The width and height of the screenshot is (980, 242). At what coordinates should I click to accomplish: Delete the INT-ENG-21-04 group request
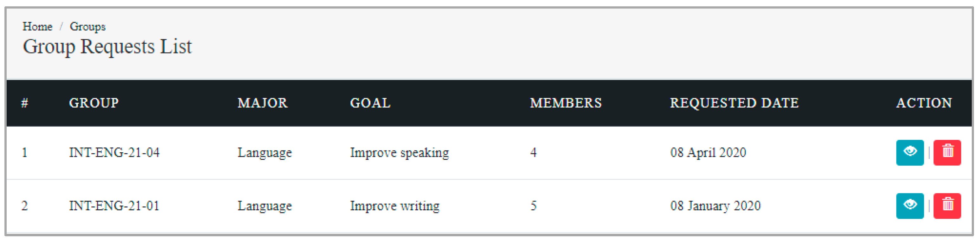coord(947,152)
